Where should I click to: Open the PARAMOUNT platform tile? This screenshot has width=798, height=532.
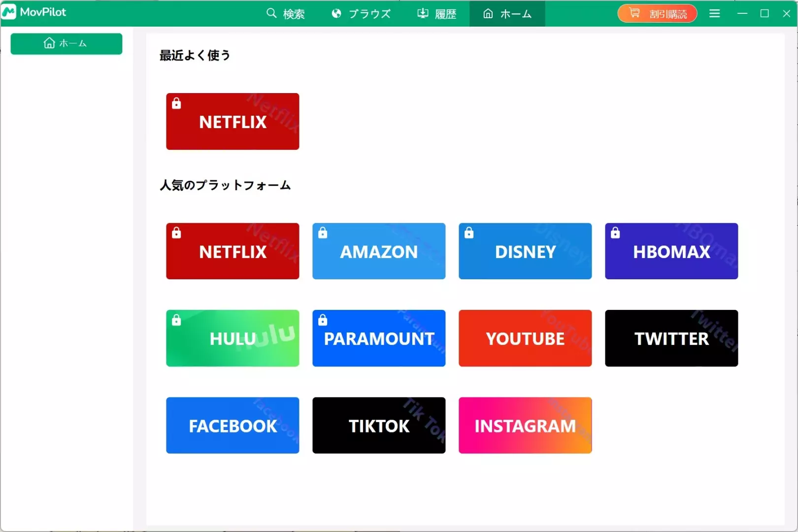[x=379, y=338]
